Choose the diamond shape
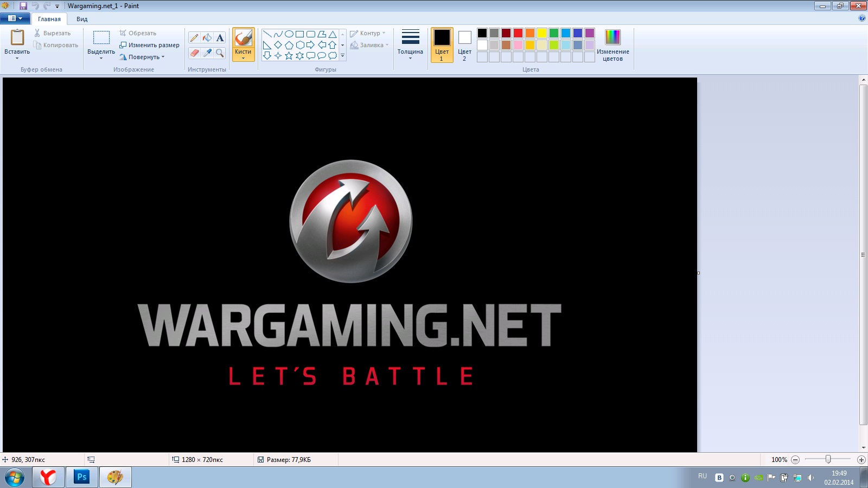The width and height of the screenshot is (868, 488). (278, 45)
